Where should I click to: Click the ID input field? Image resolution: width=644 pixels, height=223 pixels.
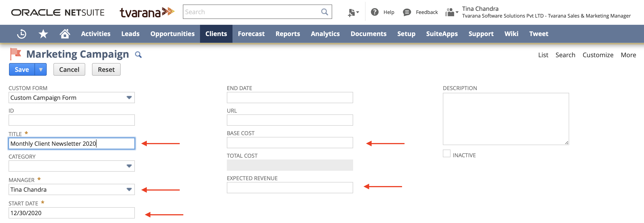click(71, 120)
